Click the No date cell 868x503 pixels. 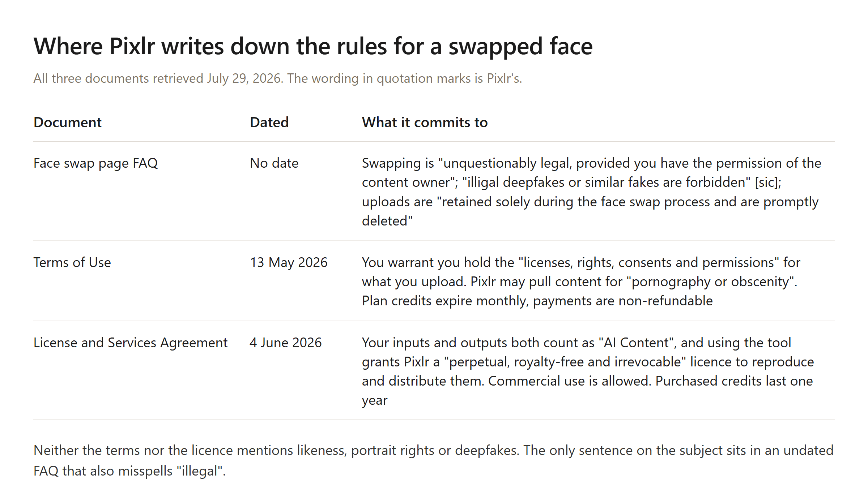click(274, 163)
